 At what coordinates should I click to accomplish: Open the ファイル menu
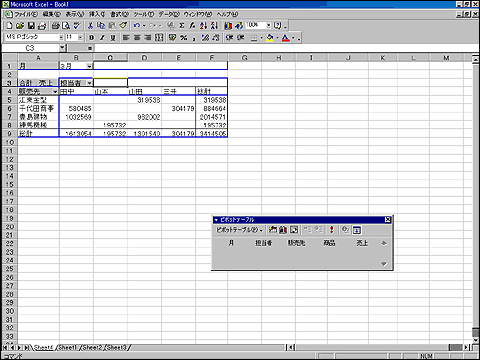click(x=26, y=14)
